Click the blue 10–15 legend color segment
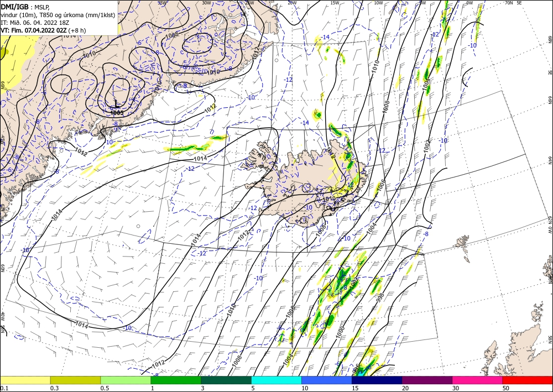The width and height of the screenshot is (553, 392). point(327,380)
